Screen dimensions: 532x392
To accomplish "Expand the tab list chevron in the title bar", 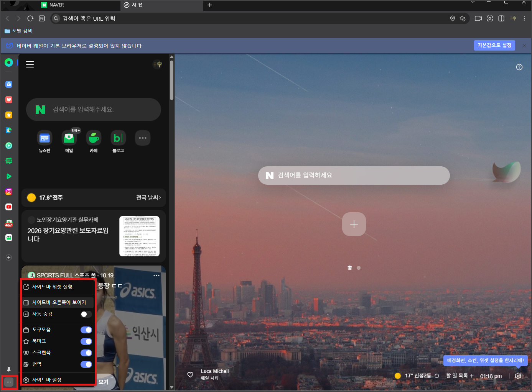I will pyautogui.click(x=473, y=2).
